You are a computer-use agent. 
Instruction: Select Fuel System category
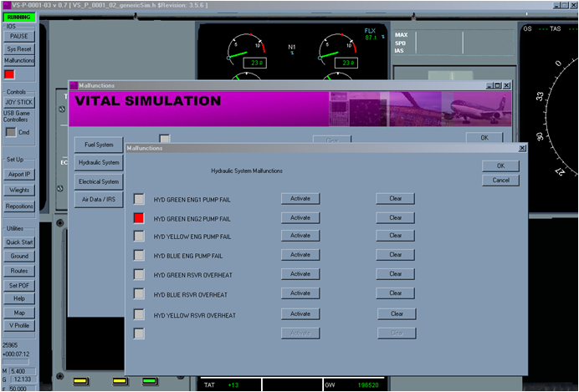(x=99, y=145)
